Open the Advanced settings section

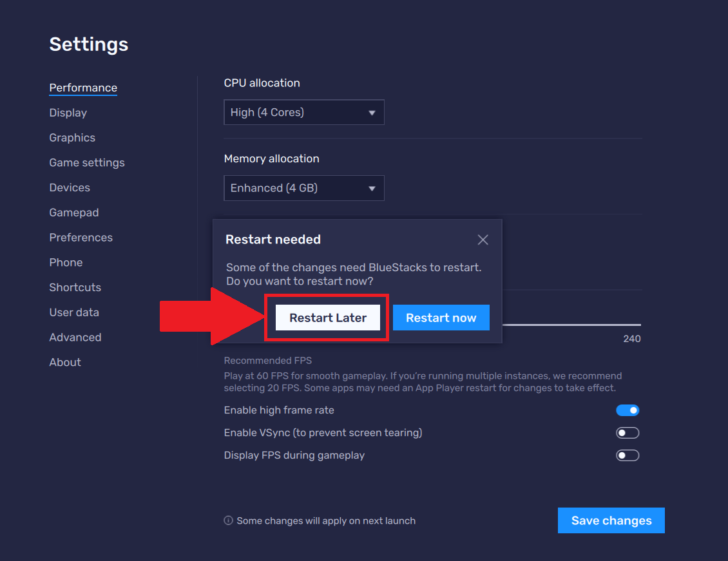75,338
